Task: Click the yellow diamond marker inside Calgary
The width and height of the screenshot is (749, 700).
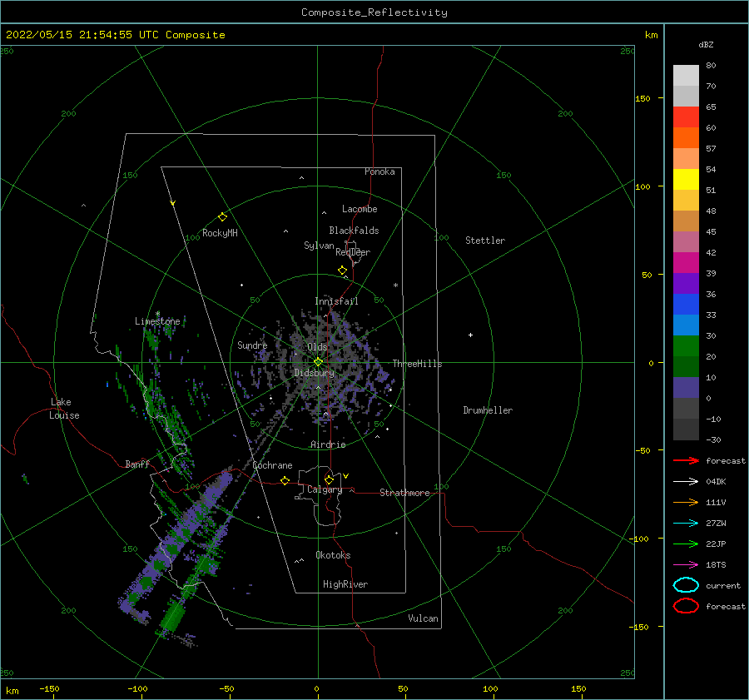Action: click(x=329, y=479)
